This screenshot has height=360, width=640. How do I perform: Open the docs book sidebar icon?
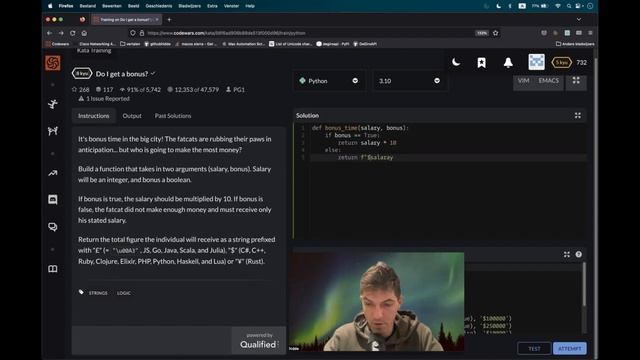pos(53,269)
